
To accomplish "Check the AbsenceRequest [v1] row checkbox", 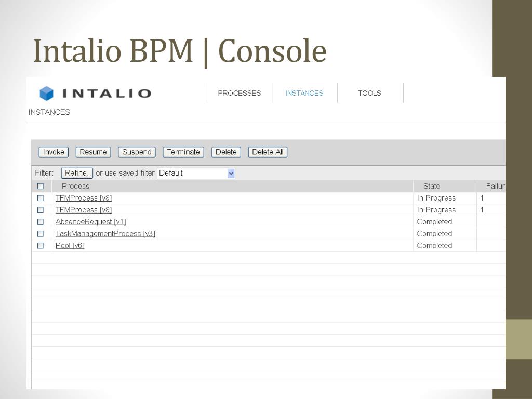I will click(x=41, y=222).
